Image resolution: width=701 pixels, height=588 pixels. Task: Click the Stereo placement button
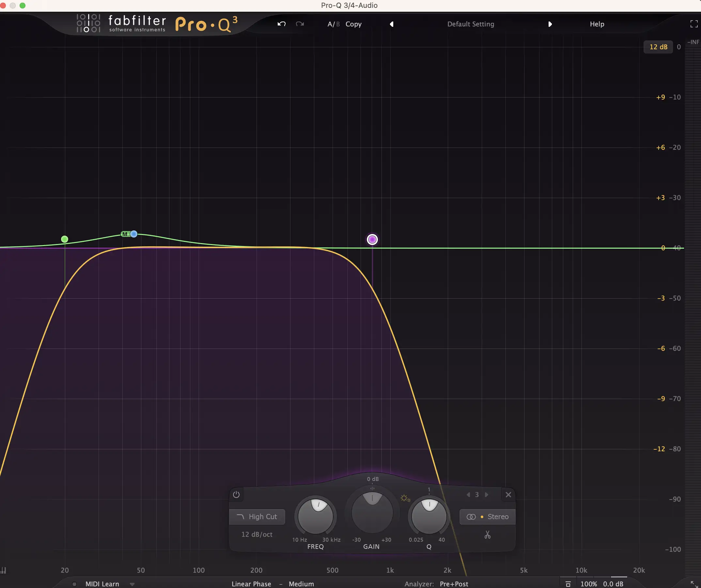(x=487, y=517)
